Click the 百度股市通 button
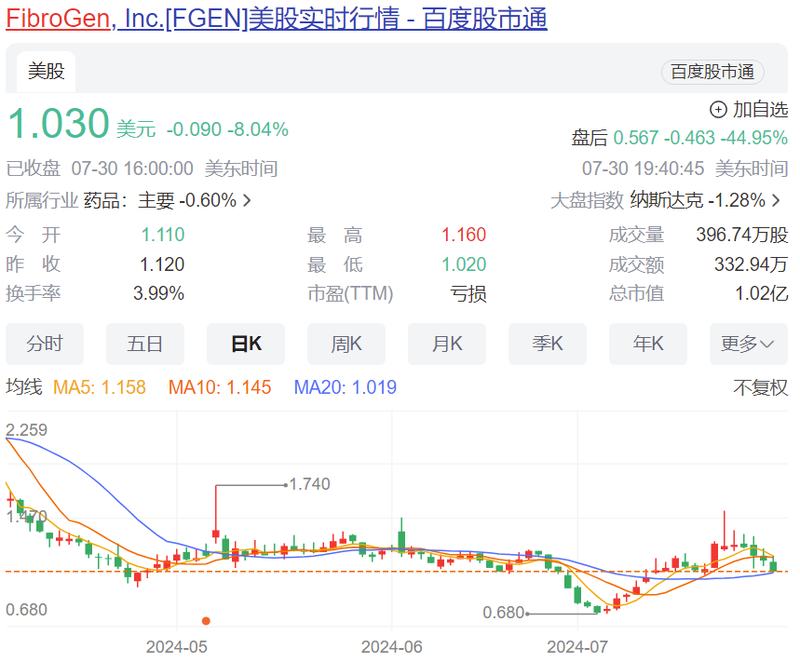The height and width of the screenshot is (662, 800). pyautogui.click(x=712, y=71)
